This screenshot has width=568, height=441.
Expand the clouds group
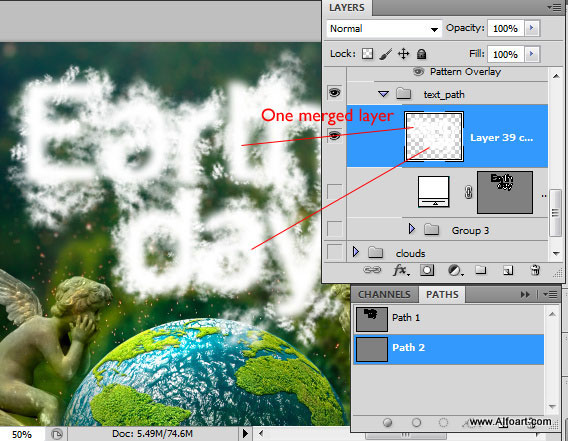(x=356, y=252)
